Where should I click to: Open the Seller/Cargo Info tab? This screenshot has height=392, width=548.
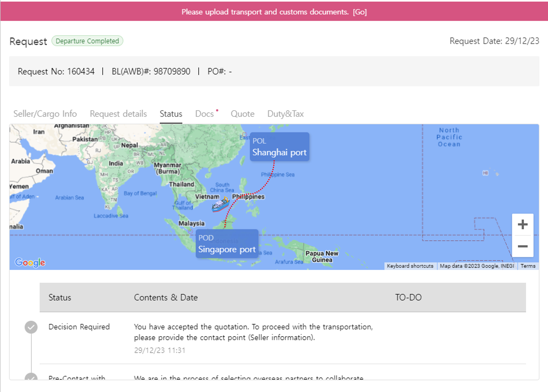tap(45, 114)
